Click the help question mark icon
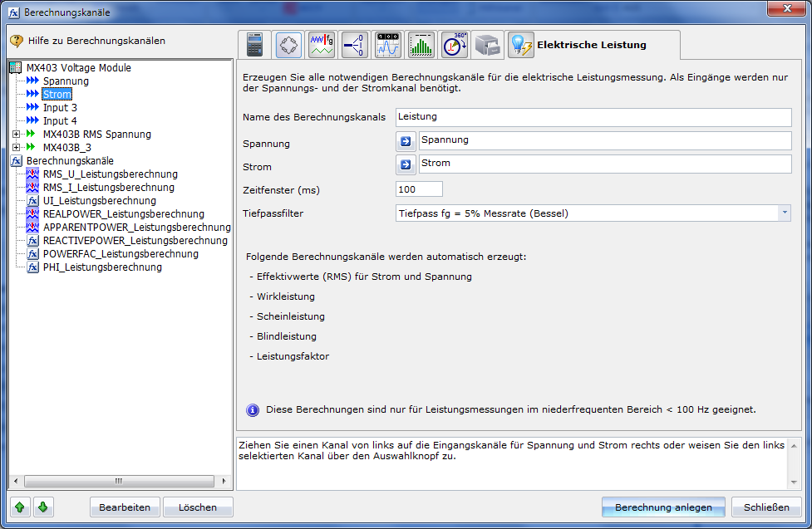 pos(17,41)
